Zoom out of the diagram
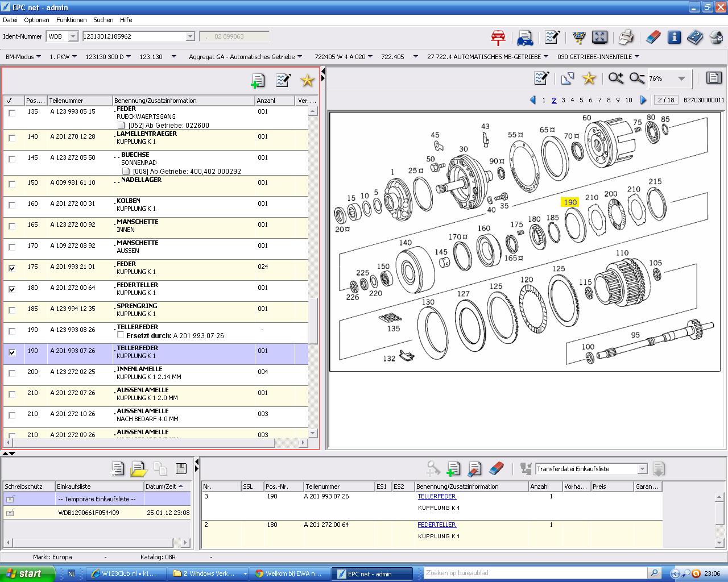The height and width of the screenshot is (582, 728). click(636, 78)
